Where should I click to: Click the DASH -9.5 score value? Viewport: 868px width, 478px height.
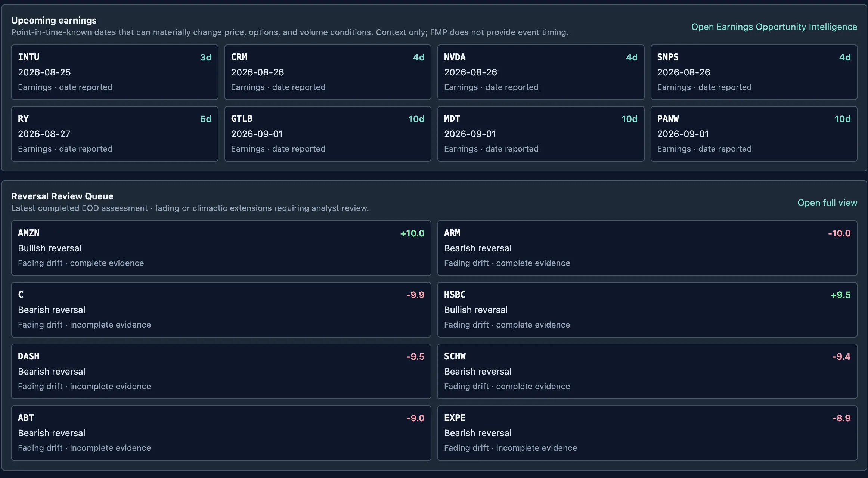pos(415,357)
